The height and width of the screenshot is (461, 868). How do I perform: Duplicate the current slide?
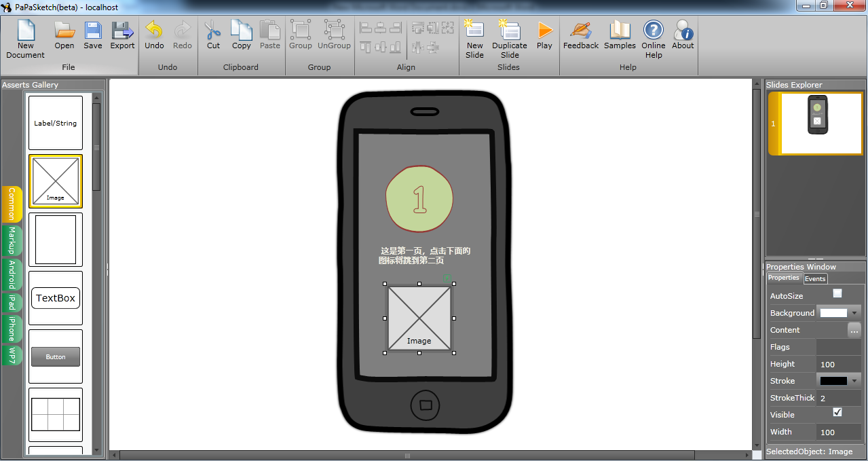[510, 39]
